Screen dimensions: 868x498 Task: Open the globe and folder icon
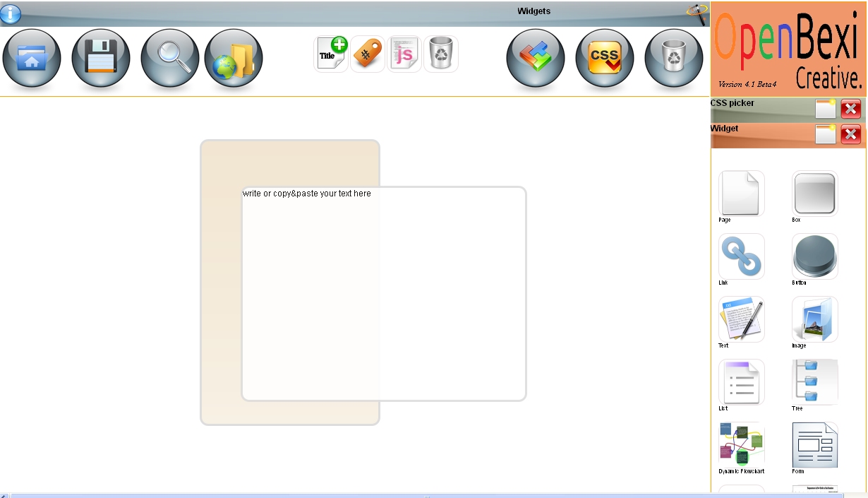(x=234, y=58)
